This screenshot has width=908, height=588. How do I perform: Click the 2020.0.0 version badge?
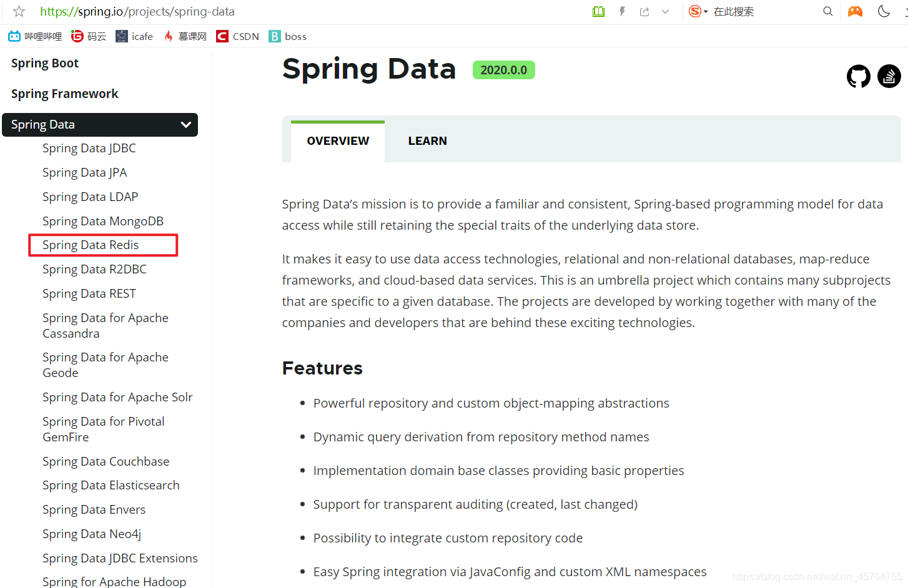(x=504, y=70)
